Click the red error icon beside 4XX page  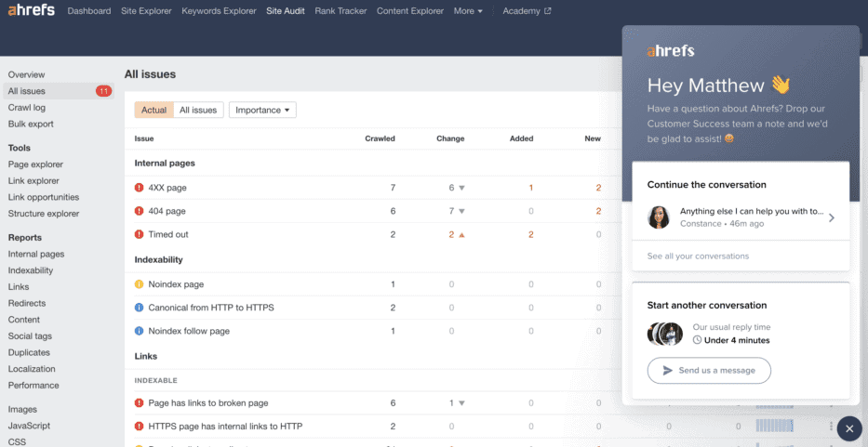tap(139, 188)
